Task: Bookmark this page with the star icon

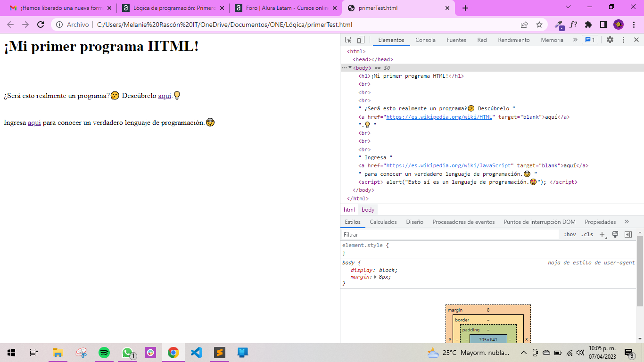Action: point(539,25)
